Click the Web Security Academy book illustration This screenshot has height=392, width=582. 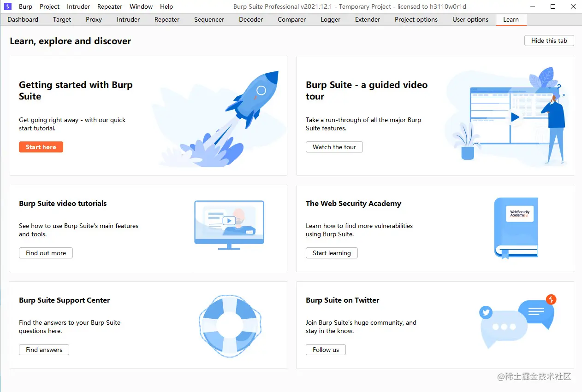coord(516,228)
